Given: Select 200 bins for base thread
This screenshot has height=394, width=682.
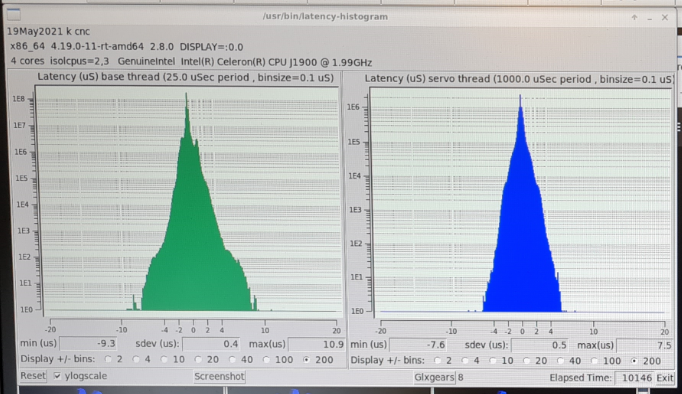Looking at the screenshot, I should click(307, 360).
